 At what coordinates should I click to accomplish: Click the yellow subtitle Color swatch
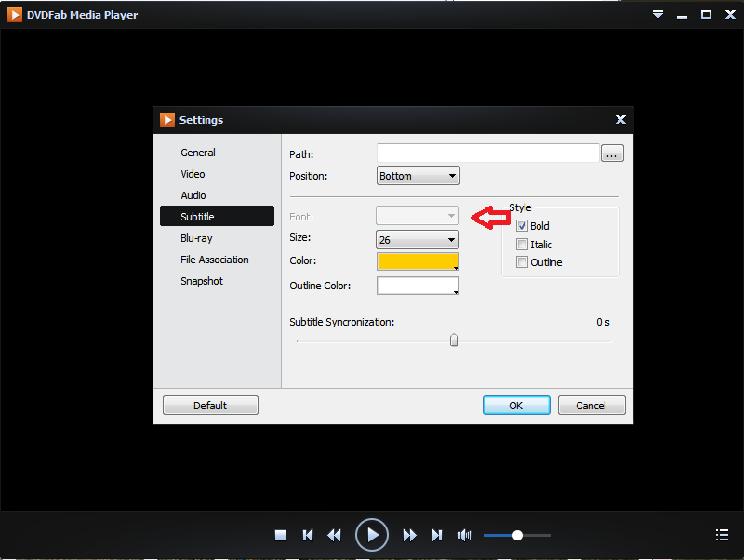pyautogui.click(x=417, y=261)
